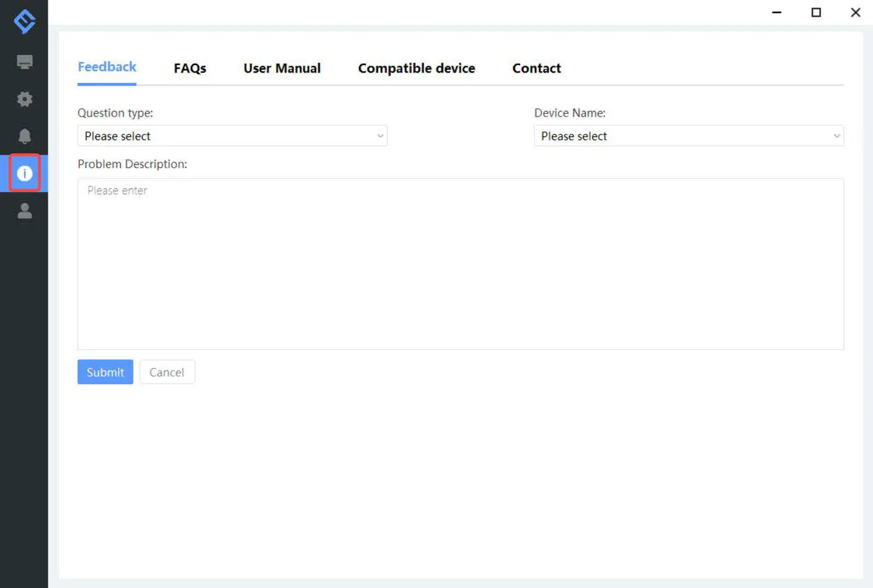The height and width of the screenshot is (588, 873).
Task: Expand the Device Name dropdown
Action: click(x=689, y=136)
